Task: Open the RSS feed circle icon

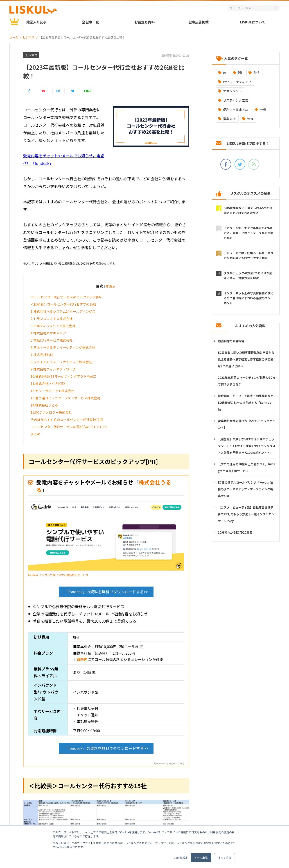Action: click(x=254, y=164)
